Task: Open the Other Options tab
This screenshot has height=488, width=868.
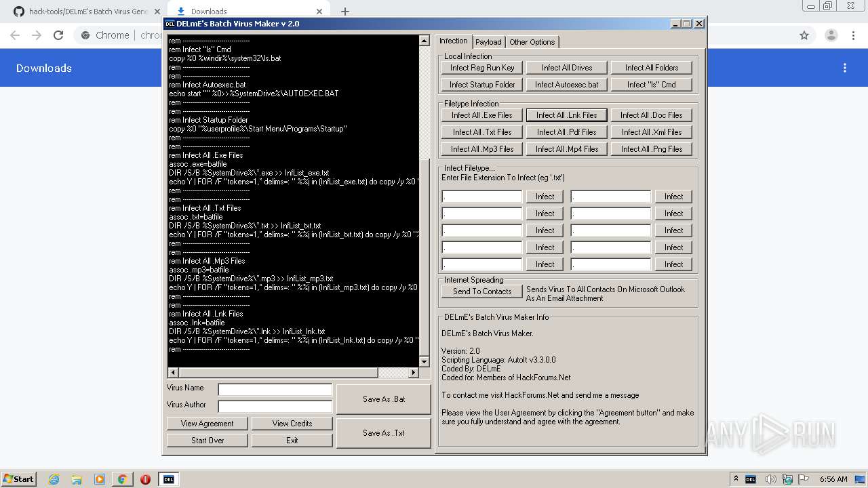Action: (532, 42)
